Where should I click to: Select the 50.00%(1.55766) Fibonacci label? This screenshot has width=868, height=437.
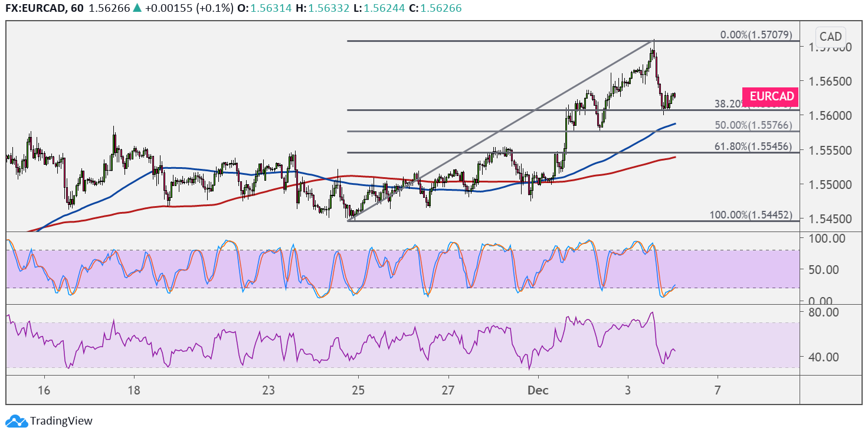pyautogui.click(x=752, y=125)
